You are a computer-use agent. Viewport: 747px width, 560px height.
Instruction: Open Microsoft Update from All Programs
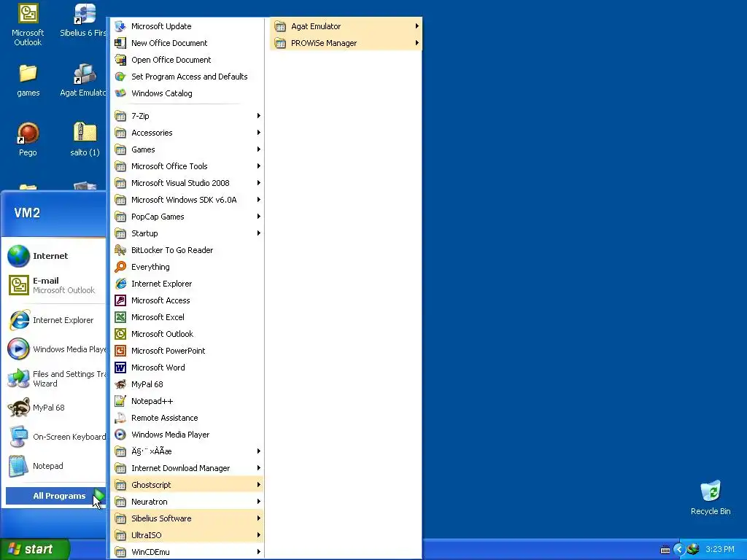[x=187, y=26]
